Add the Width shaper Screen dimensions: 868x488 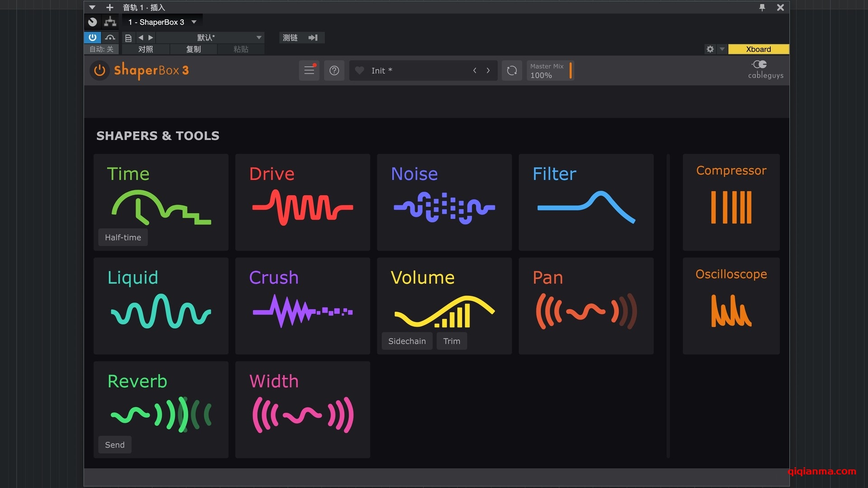(302, 410)
